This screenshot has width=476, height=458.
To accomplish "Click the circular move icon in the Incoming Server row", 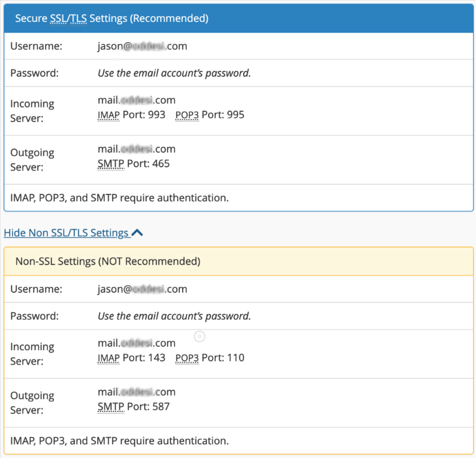I will coord(200,336).
